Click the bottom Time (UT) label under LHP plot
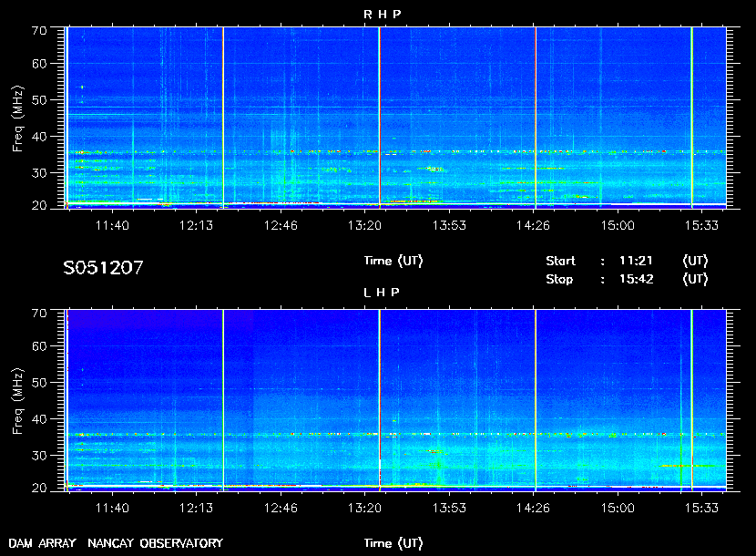The height and width of the screenshot is (556, 756). (393, 543)
